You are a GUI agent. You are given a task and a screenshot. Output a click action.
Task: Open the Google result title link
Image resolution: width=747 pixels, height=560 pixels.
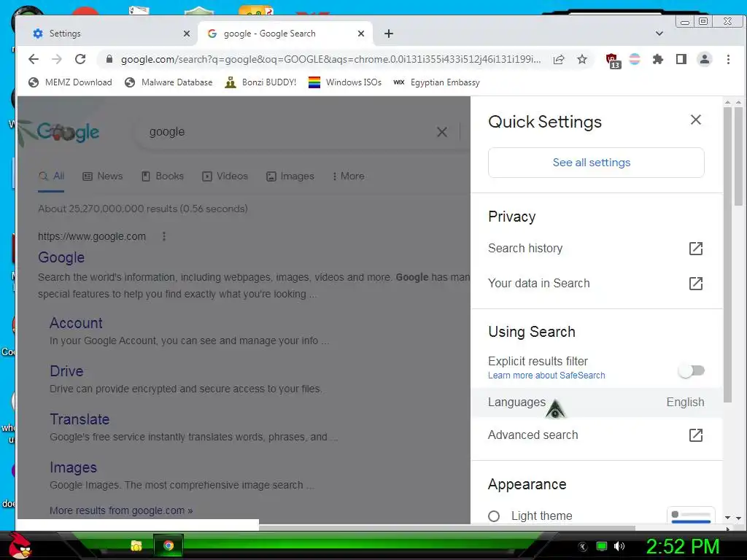coord(61,257)
